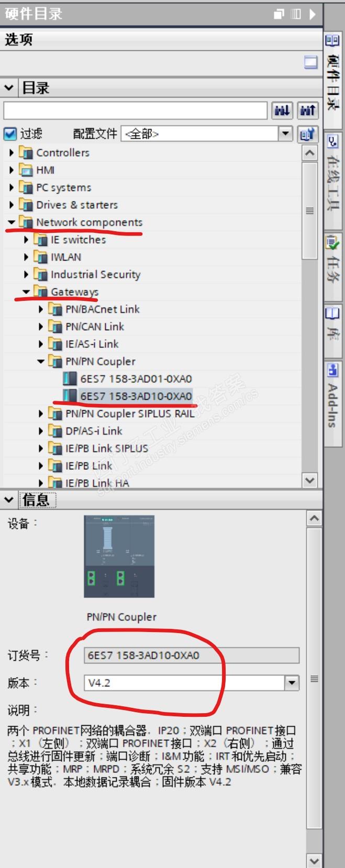Click the search downward icon beside search field
This screenshot has height=868, width=345.
coord(282,110)
